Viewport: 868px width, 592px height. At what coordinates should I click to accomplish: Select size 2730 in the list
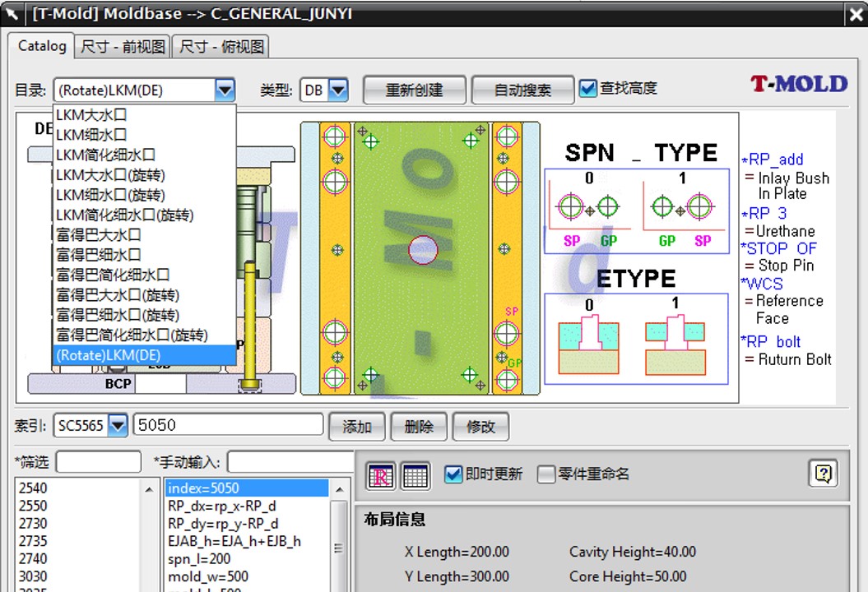click(x=79, y=524)
